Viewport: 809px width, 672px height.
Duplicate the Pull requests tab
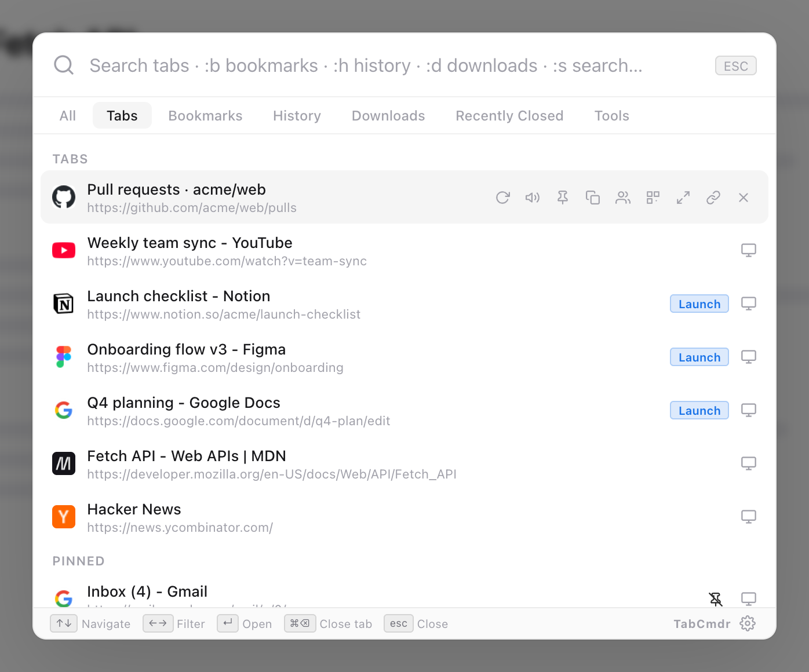[x=593, y=198]
